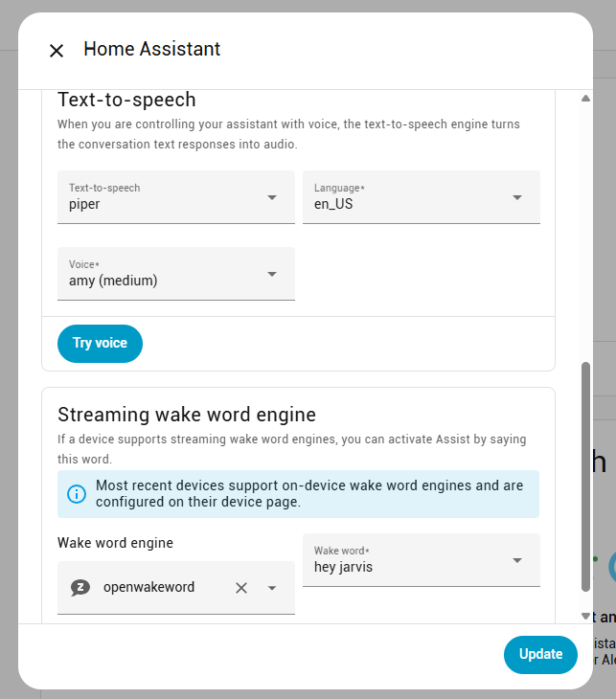
Task: Click the dialog's vertical scrollbar thumb
Action: pos(585,476)
